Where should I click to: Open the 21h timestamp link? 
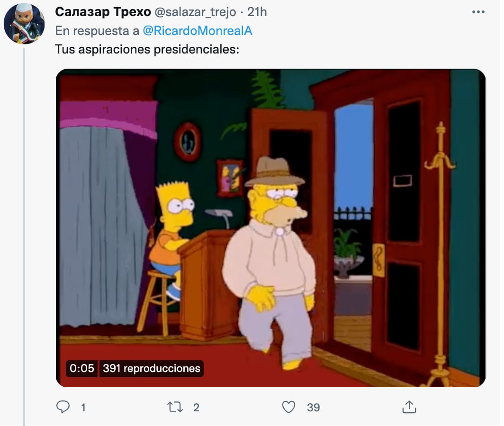(x=257, y=12)
